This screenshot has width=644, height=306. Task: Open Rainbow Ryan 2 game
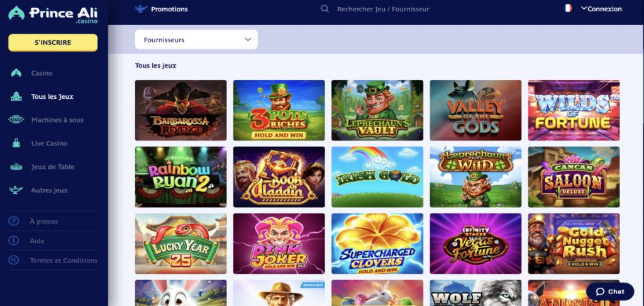click(180, 177)
